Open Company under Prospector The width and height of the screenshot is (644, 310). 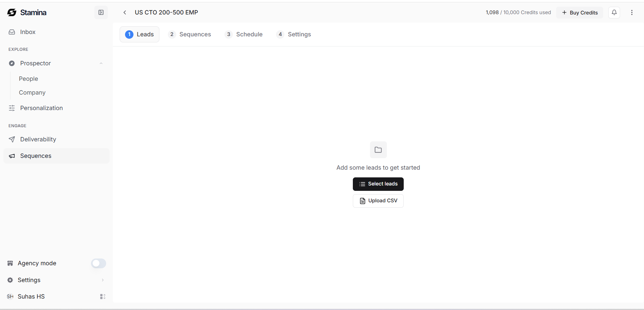tap(32, 93)
